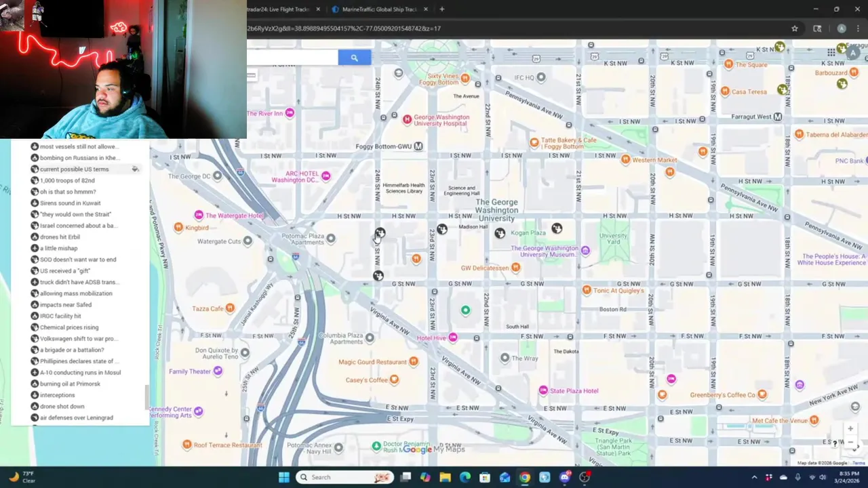Click the layer list scrollbar thumb
The width and height of the screenshot is (868, 488).
click(146, 397)
